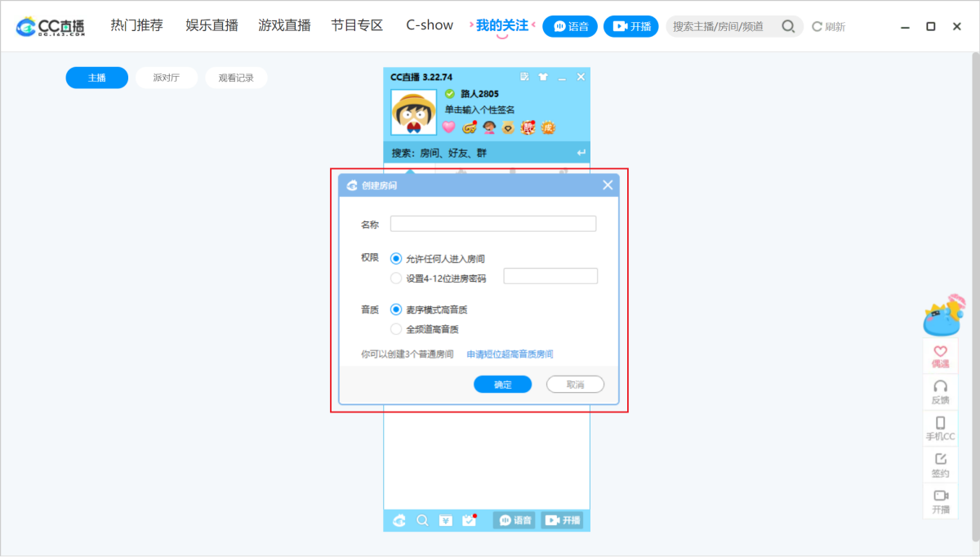Click the room name input field

tap(492, 223)
